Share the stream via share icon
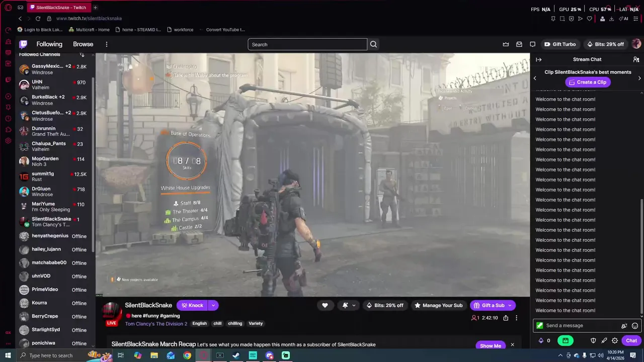644x362 pixels. [506, 318]
